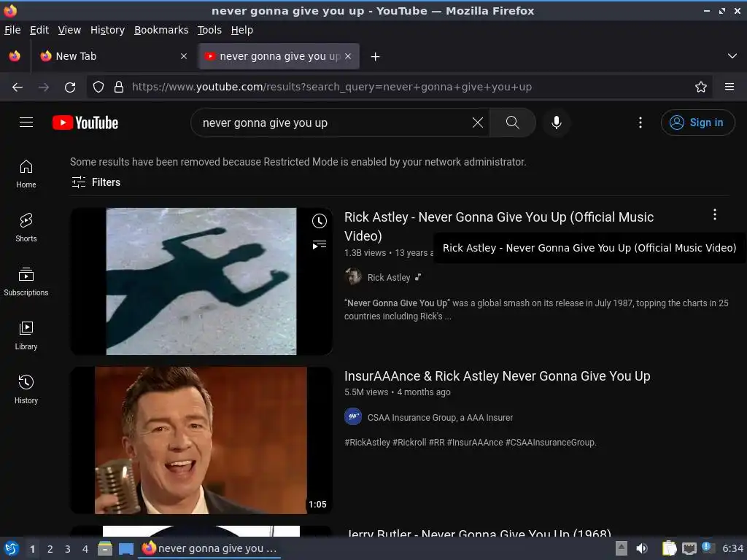Image resolution: width=747 pixels, height=560 pixels.
Task: Open Rick Astley official music video title
Action: (x=499, y=226)
